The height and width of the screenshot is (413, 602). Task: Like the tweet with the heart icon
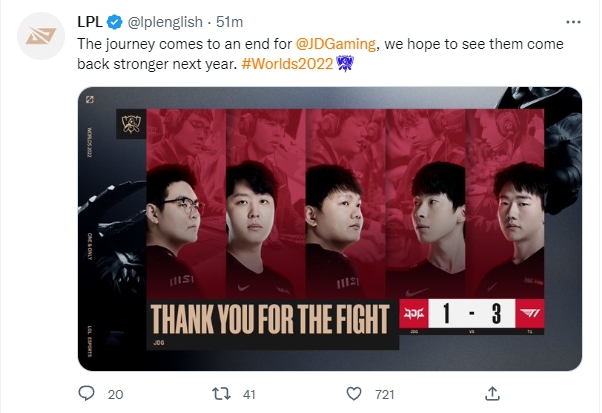(354, 394)
